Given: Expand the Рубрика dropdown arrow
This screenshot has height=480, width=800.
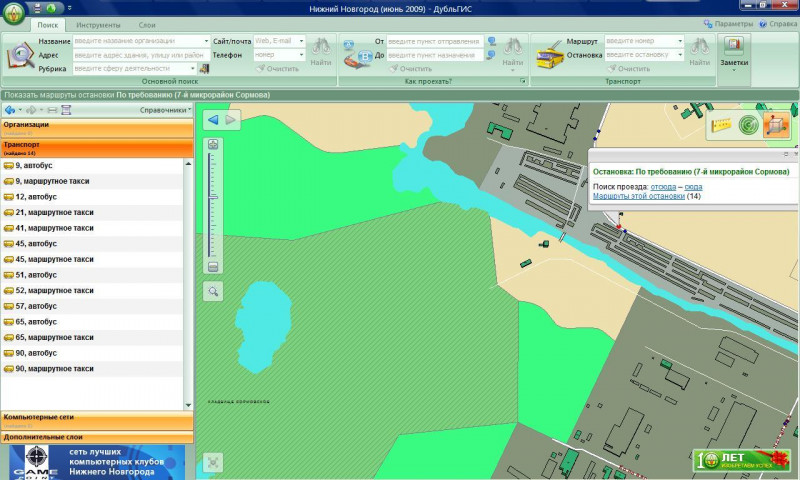Looking at the screenshot, I should coord(192,68).
